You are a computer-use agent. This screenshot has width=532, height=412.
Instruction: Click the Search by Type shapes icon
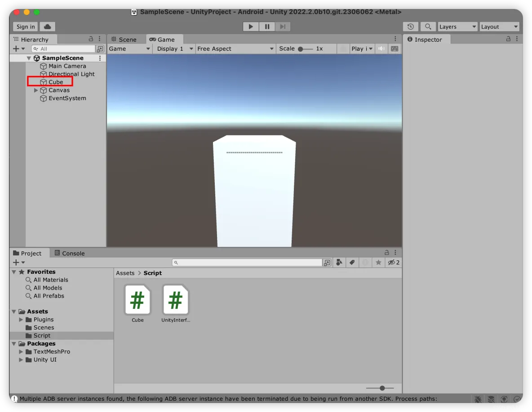pyautogui.click(x=339, y=262)
